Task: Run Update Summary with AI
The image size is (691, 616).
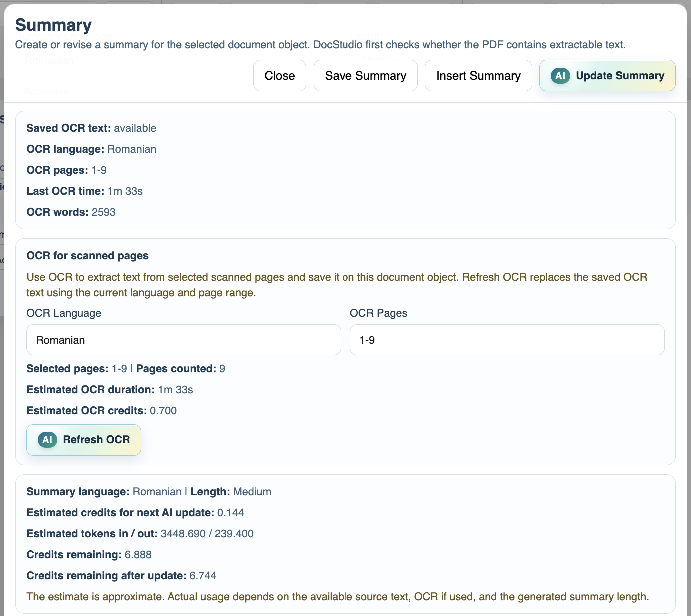Action: [607, 76]
